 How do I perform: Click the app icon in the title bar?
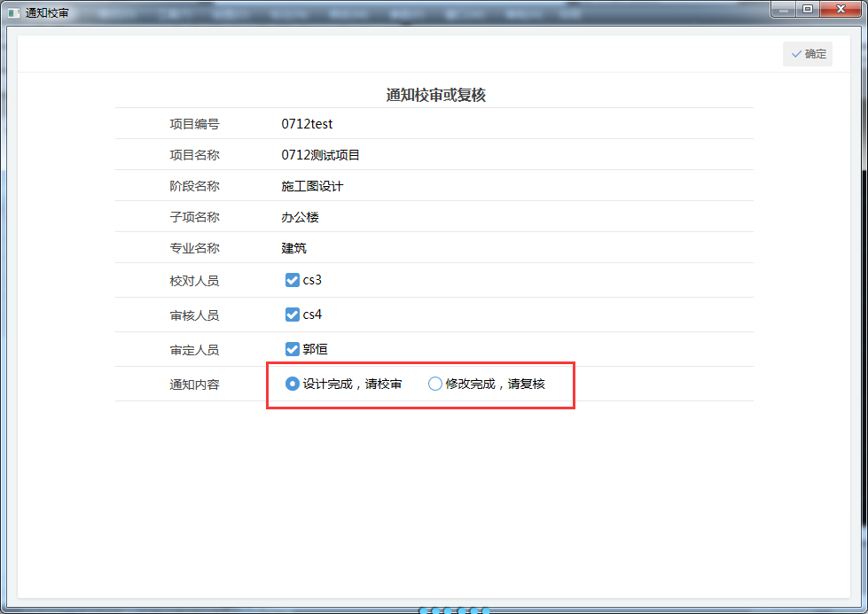13,13
